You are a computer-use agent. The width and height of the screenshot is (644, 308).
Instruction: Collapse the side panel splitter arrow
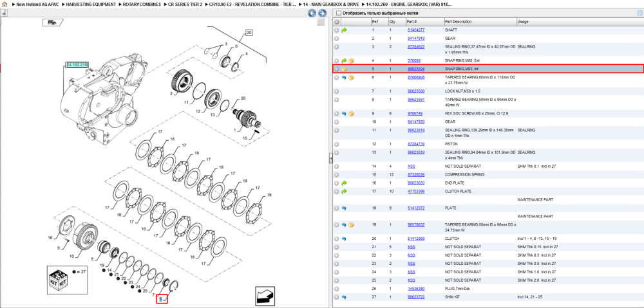(330, 158)
